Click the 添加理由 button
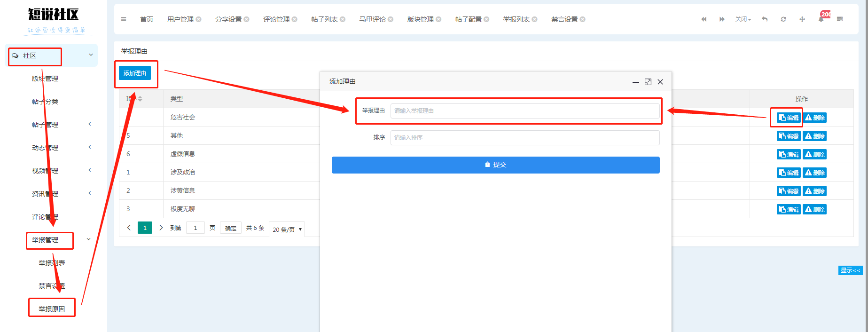Screen dimensions: 868x332 click(135, 73)
